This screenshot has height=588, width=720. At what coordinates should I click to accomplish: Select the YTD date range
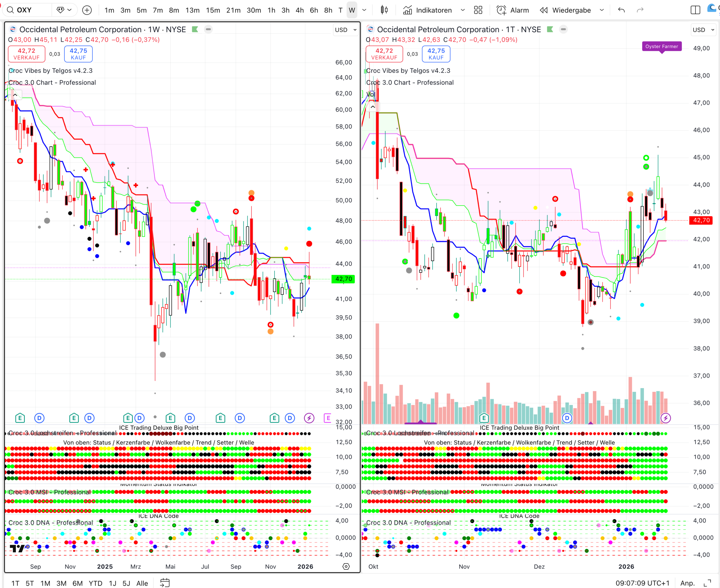pos(95,583)
